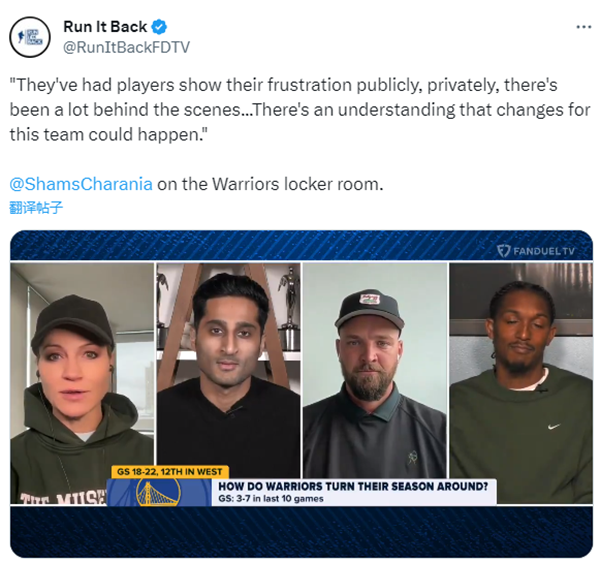Click the blue verified badge
The height and width of the screenshot is (563, 600).
coord(159,27)
